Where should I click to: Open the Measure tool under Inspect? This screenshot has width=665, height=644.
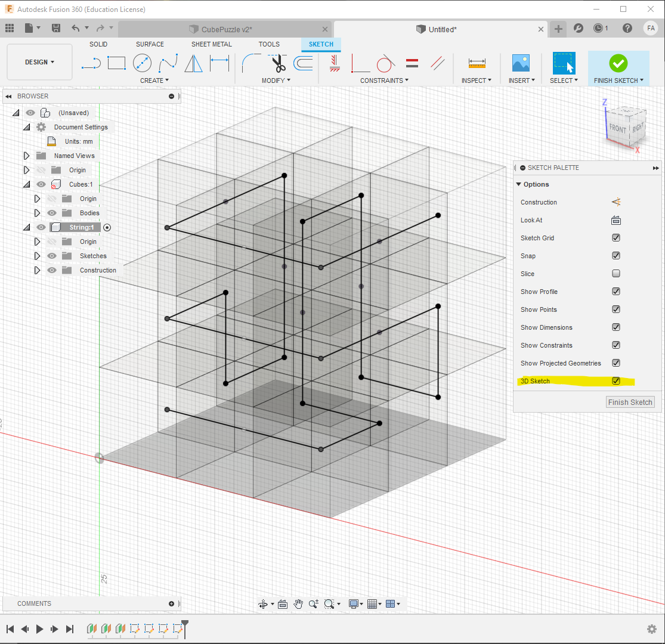click(x=477, y=63)
